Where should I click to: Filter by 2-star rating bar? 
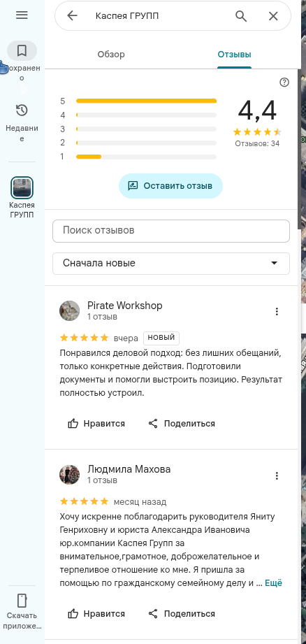(x=138, y=143)
